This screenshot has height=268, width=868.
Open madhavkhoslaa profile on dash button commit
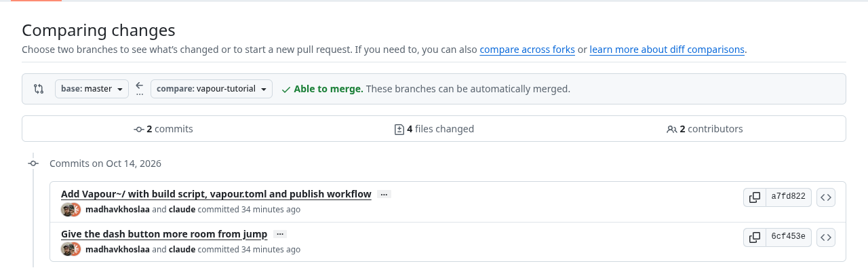coord(117,250)
